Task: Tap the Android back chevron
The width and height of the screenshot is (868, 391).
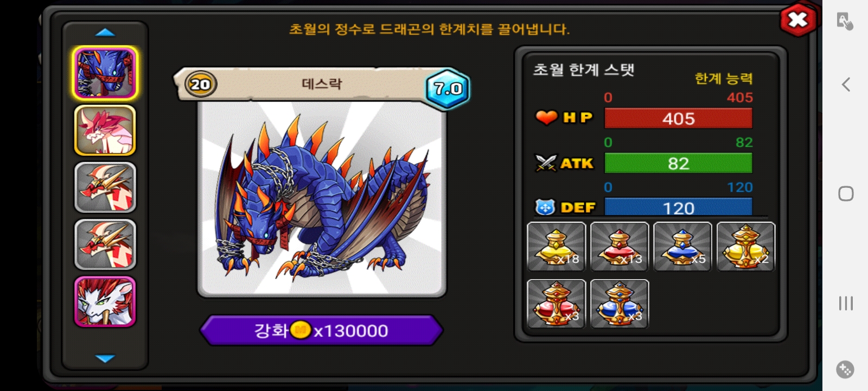Action: pyautogui.click(x=846, y=84)
